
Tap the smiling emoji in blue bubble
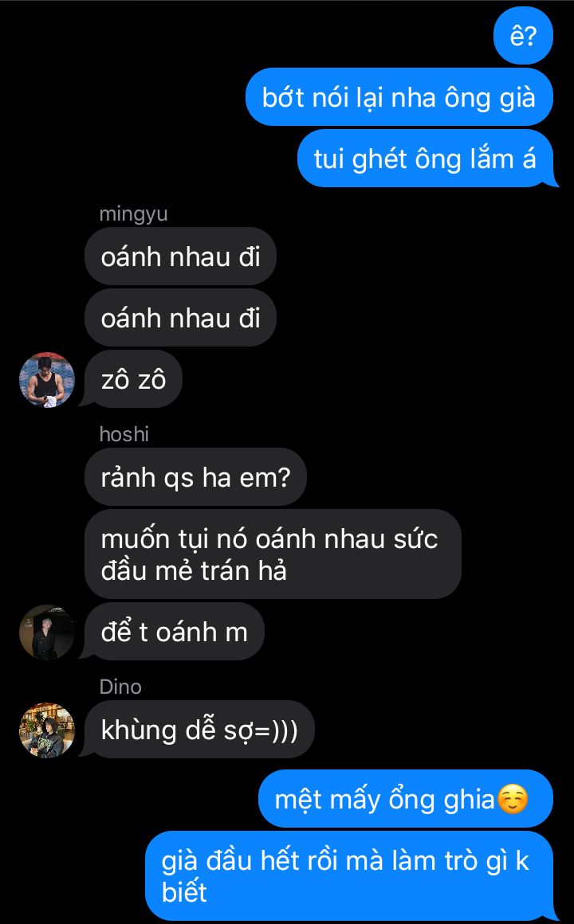click(512, 799)
